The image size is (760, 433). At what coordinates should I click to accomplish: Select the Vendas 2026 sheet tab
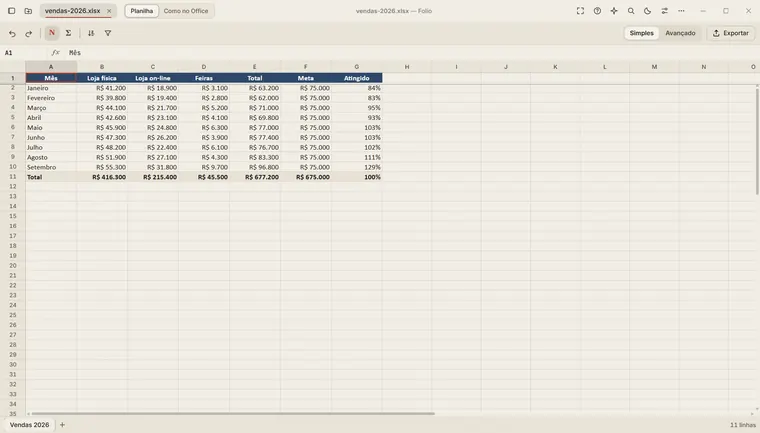pos(30,425)
